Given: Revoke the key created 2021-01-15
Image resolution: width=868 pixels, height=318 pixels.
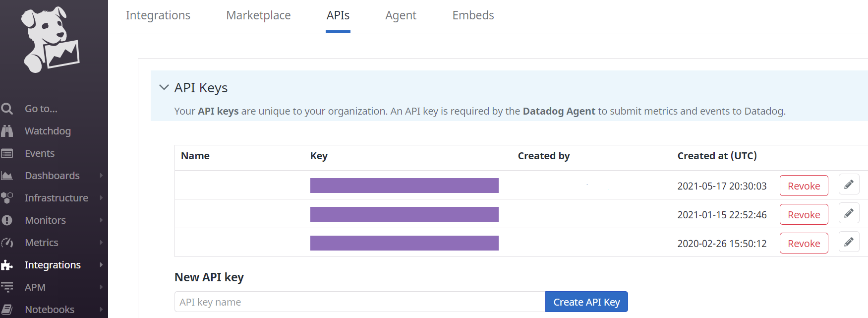Looking at the screenshot, I should (x=804, y=214).
